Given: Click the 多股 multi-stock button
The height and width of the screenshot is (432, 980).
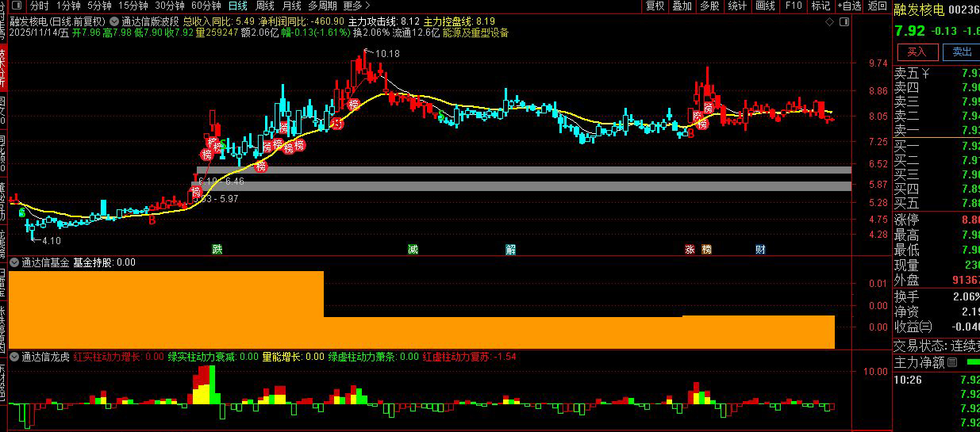Looking at the screenshot, I should click(x=709, y=6).
